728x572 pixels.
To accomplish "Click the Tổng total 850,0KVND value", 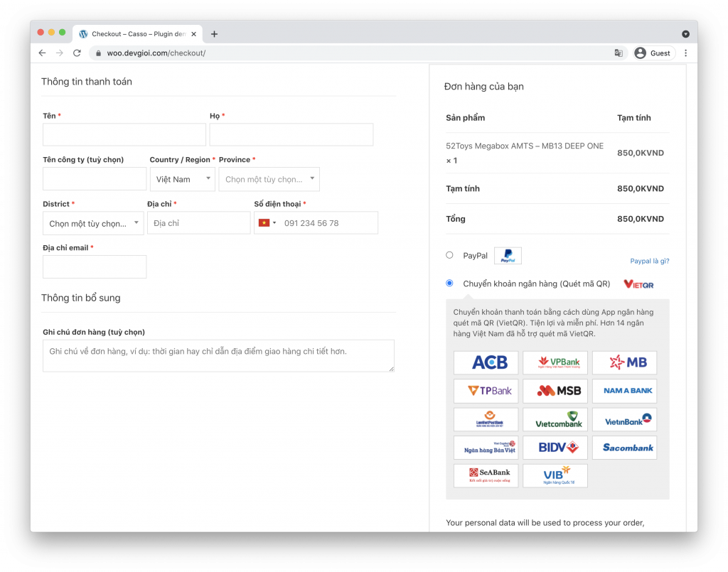I will (x=641, y=219).
